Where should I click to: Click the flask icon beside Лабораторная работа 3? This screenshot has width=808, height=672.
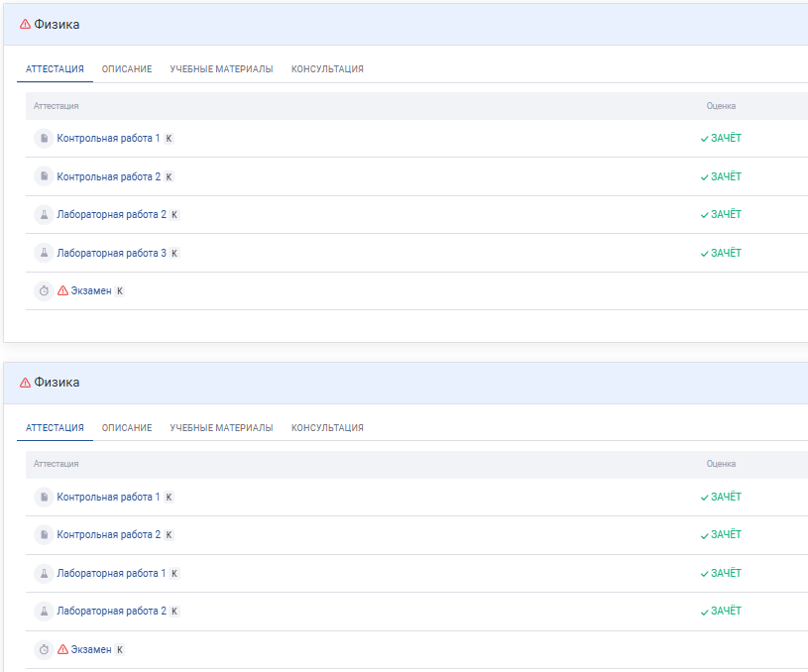[44, 253]
